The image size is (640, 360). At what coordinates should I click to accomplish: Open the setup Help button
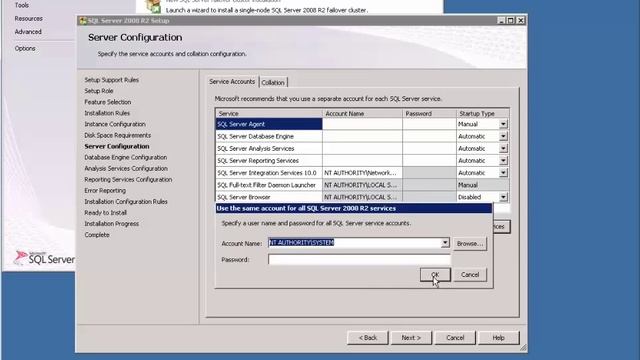coord(498,338)
